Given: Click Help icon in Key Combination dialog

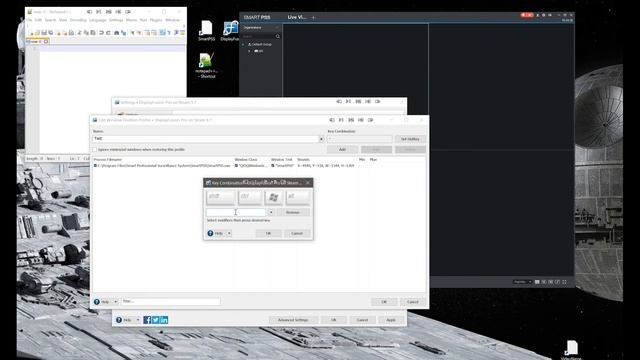Looking at the screenshot, I should point(210,233).
